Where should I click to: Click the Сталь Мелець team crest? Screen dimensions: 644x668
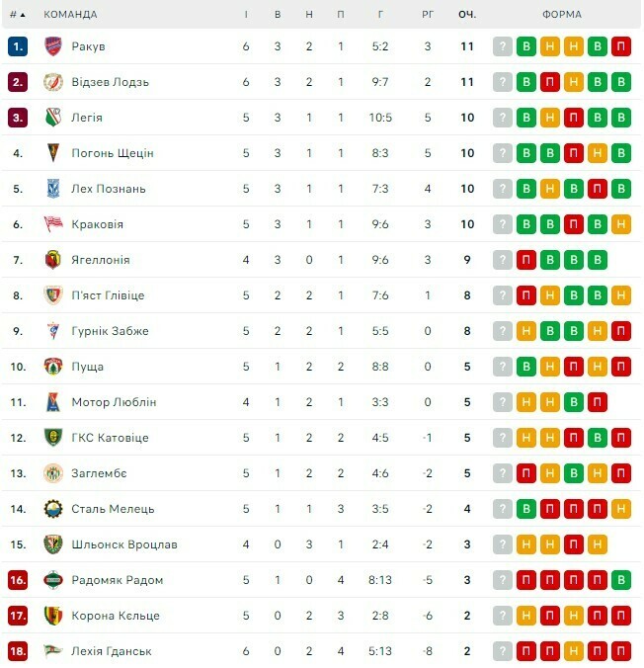click(53, 509)
